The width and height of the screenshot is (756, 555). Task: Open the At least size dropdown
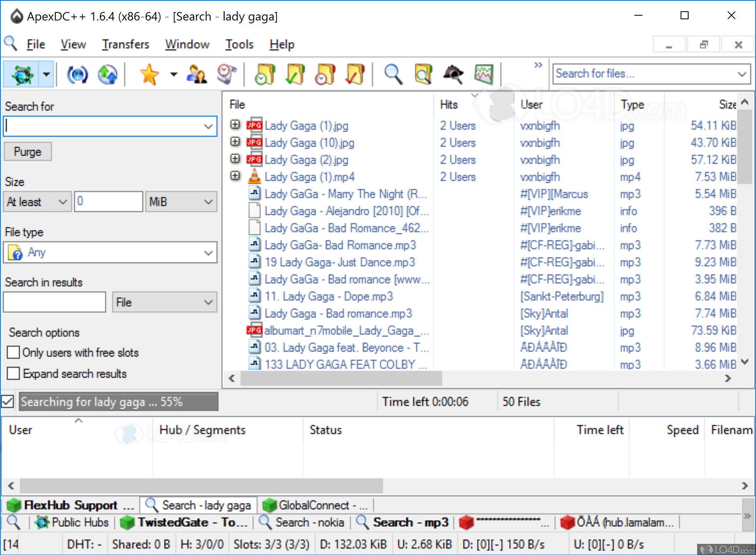[x=37, y=202]
